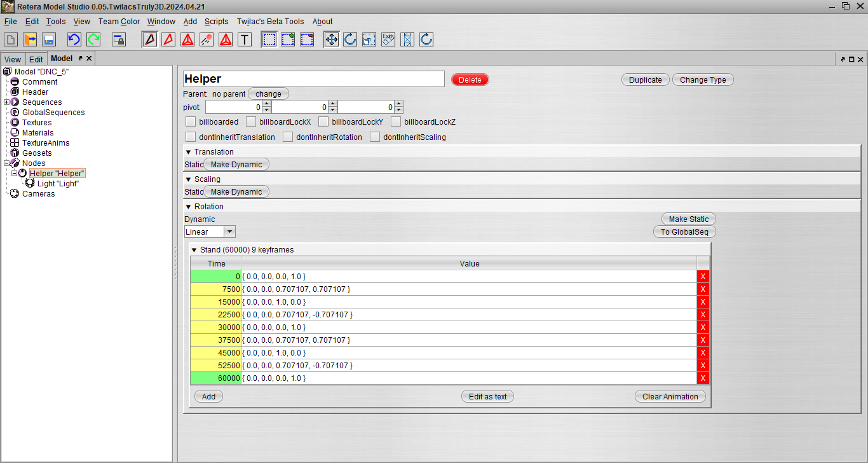Open the Linear interpolation dropdown
The width and height of the screenshot is (868, 463).
point(230,232)
